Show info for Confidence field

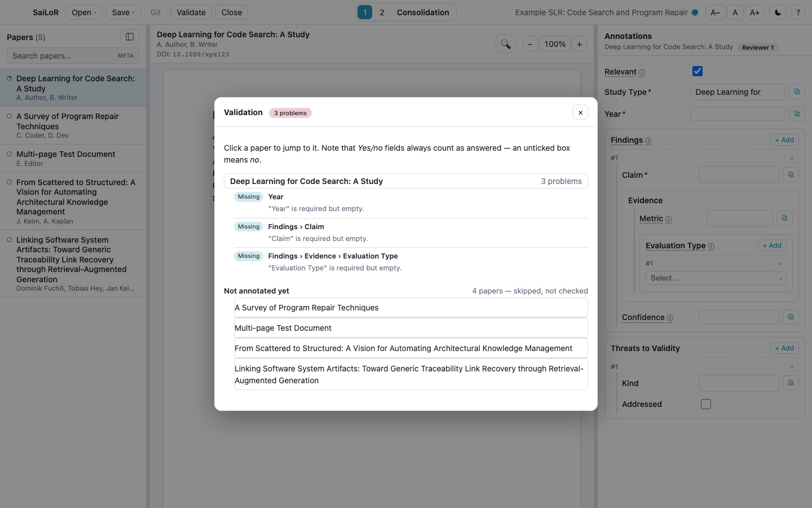(670, 318)
